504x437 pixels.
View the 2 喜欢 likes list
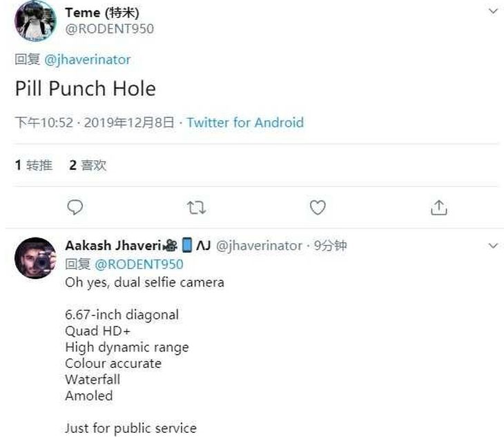pos(88,165)
